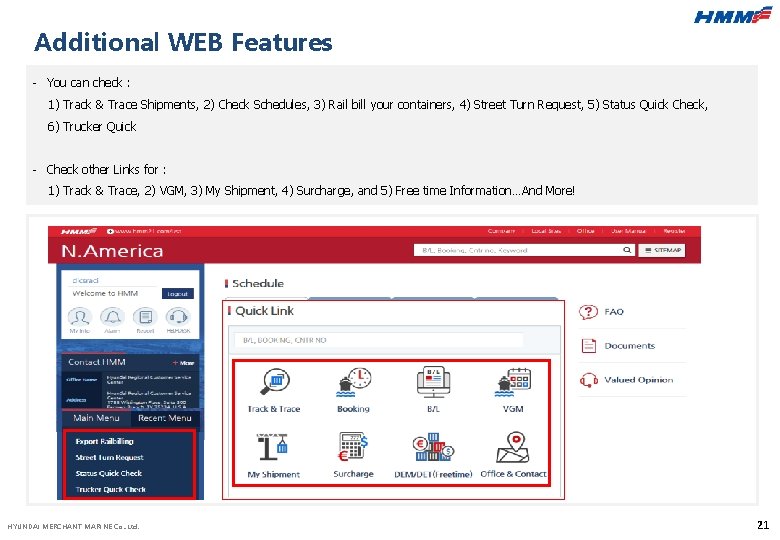
Task: Click the Documents page icon
Action: (588, 346)
